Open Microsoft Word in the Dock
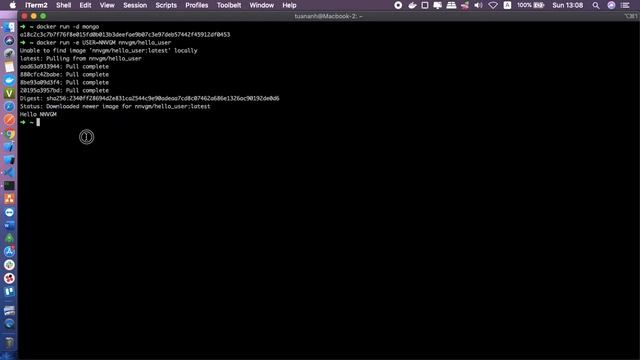The image size is (640, 360). (x=9, y=225)
